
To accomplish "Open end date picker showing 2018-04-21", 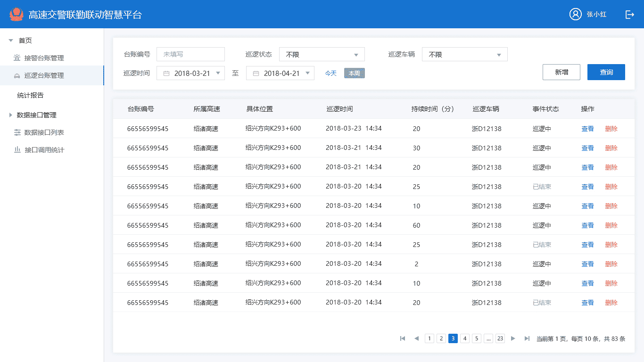I will pyautogui.click(x=280, y=73).
